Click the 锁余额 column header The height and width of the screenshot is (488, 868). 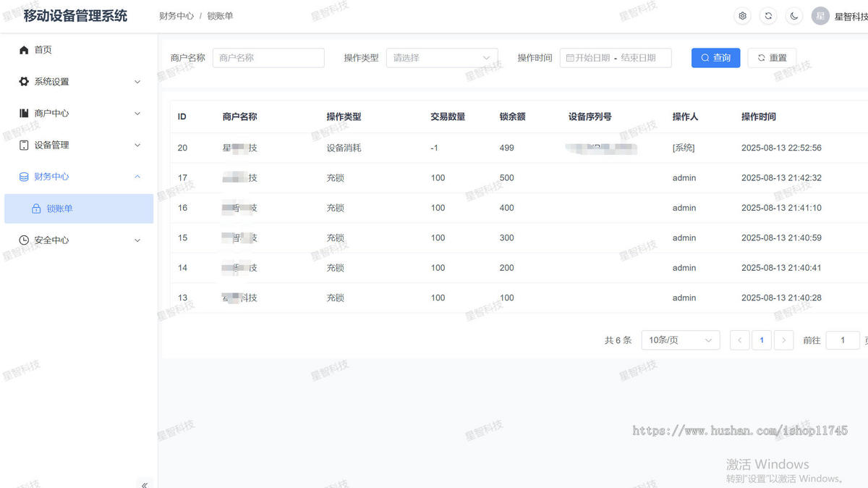tap(512, 117)
